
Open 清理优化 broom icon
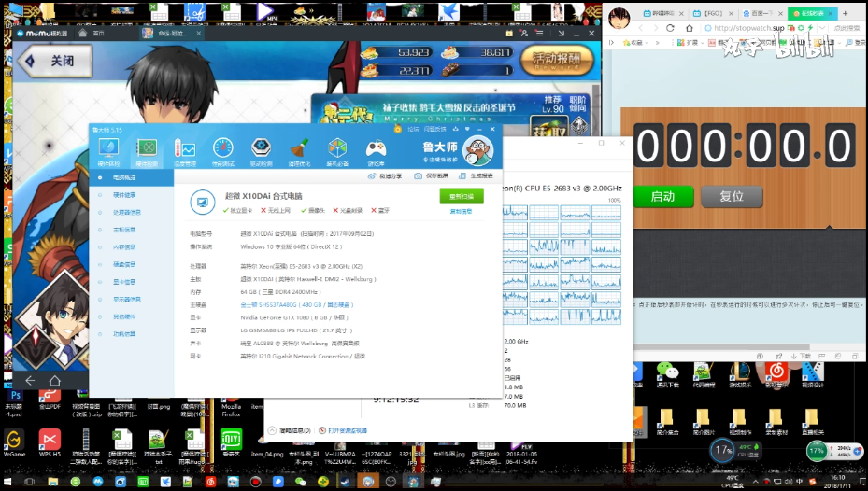300,152
